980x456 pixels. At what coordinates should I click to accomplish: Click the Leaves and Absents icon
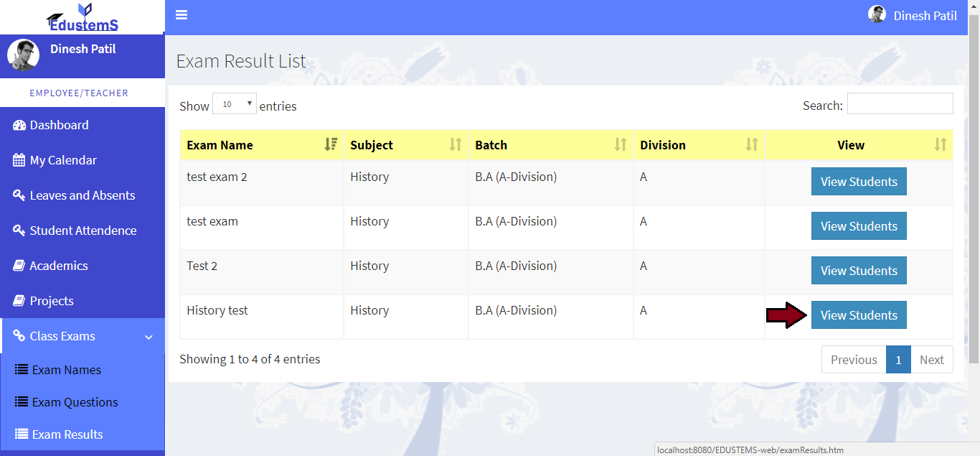18,195
